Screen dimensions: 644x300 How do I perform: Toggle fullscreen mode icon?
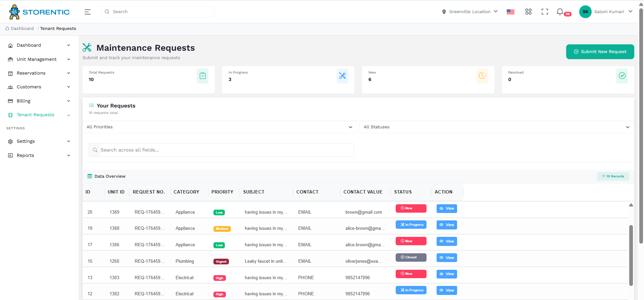(545, 12)
